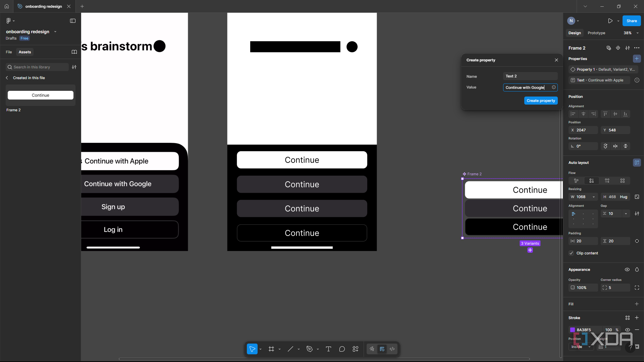
Task: Select the Pen tool
Action: coord(310,349)
